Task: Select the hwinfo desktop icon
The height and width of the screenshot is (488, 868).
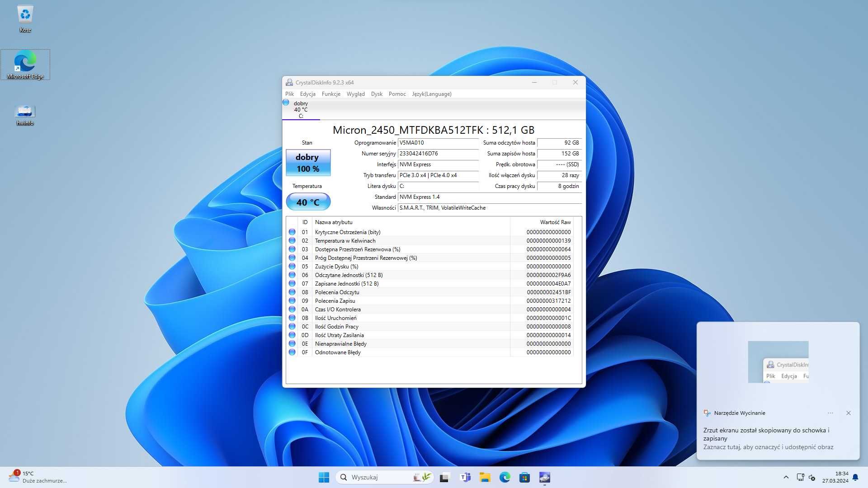Action: pyautogui.click(x=25, y=115)
